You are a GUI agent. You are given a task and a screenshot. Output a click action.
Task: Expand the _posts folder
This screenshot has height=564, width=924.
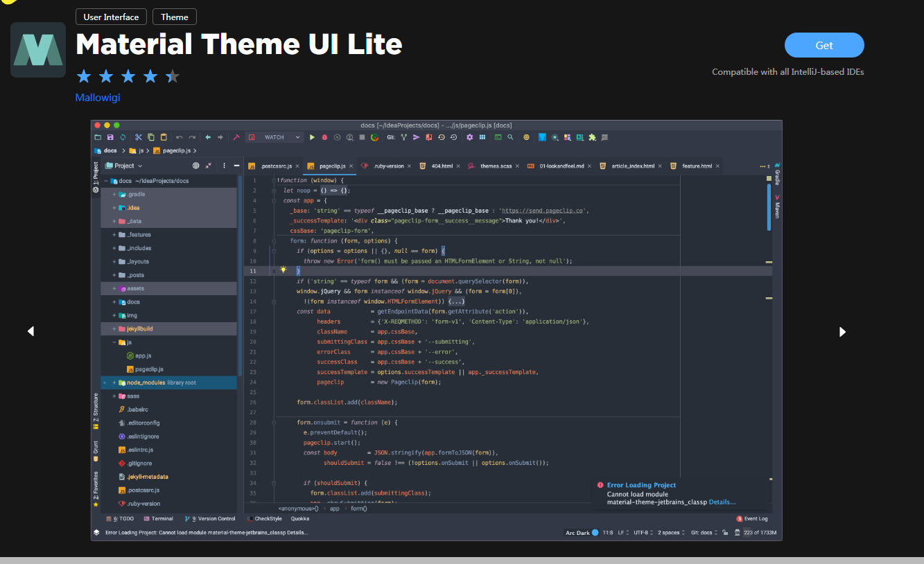point(113,275)
